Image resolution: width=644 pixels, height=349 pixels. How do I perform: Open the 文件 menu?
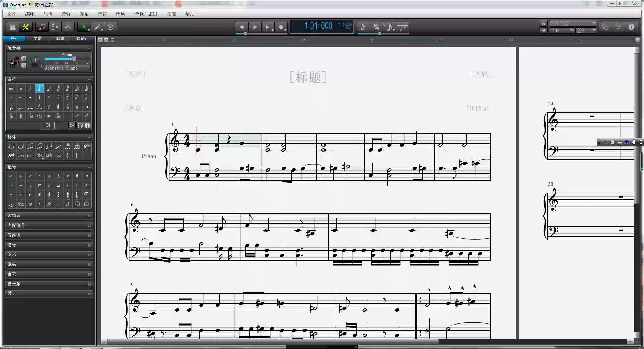(12, 14)
